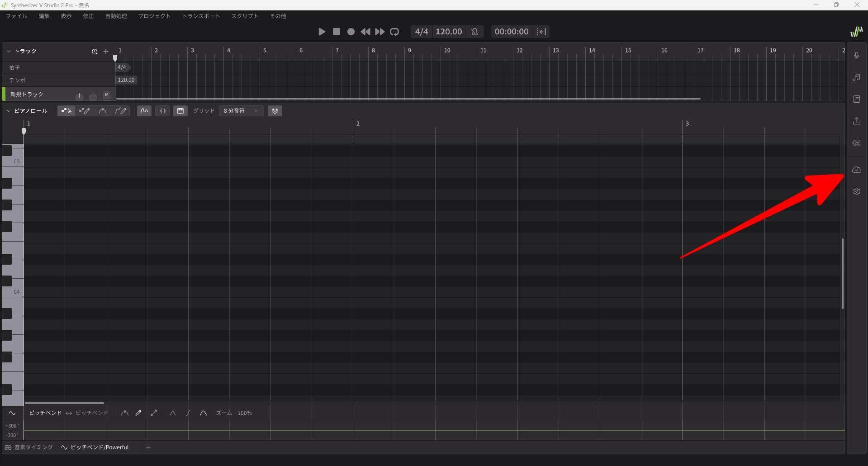
Task: Click the 120.00 tempo field in transport
Action: point(448,32)
